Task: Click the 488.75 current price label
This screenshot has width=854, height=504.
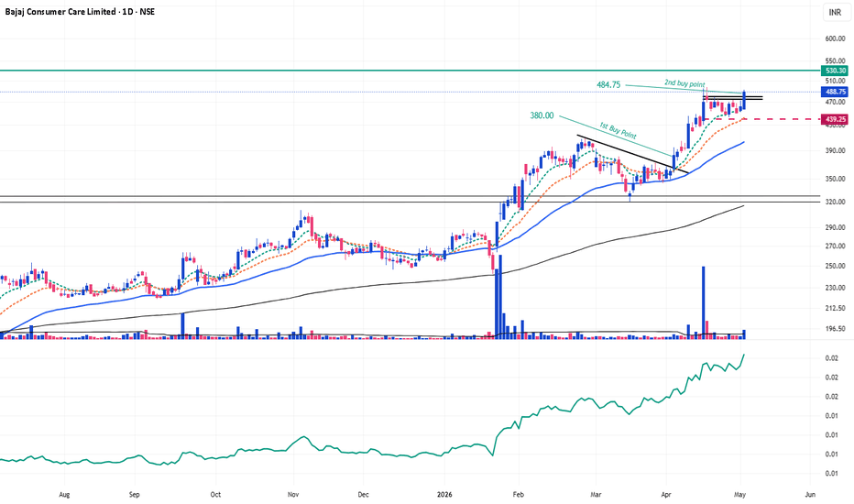Action: [x=835, y=92]
